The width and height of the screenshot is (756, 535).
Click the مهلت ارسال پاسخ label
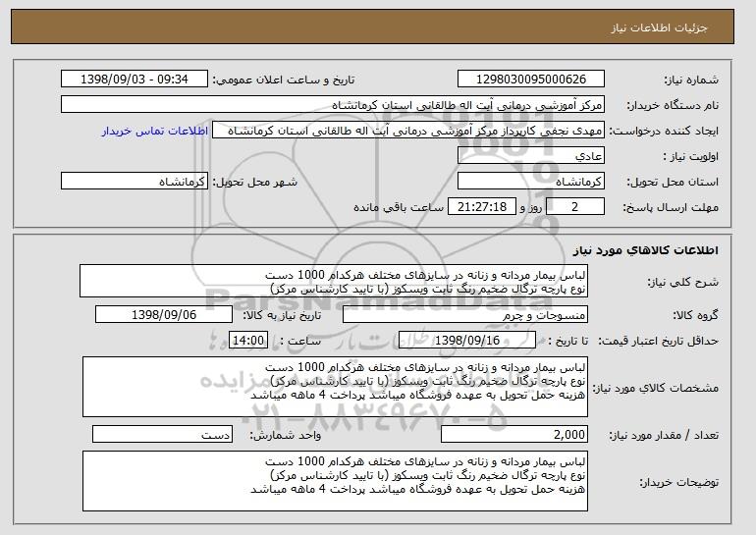click(x=671, y=208)
